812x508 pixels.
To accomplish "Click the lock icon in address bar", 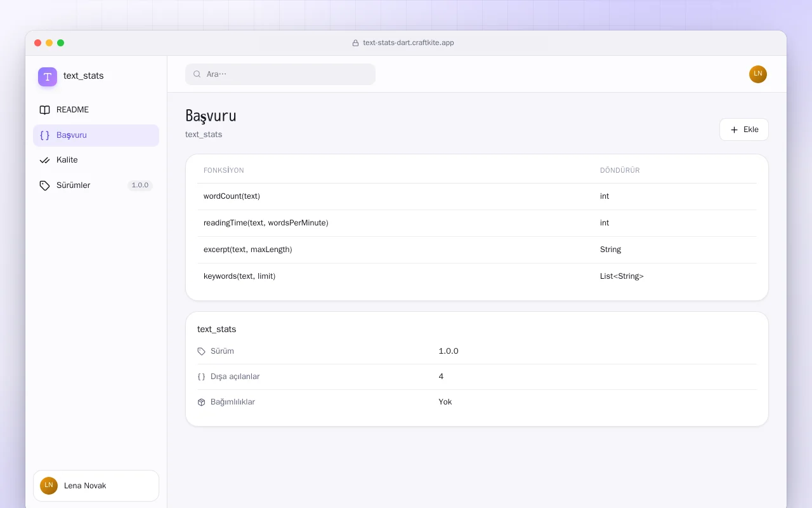I will click(x=355, y=43).
